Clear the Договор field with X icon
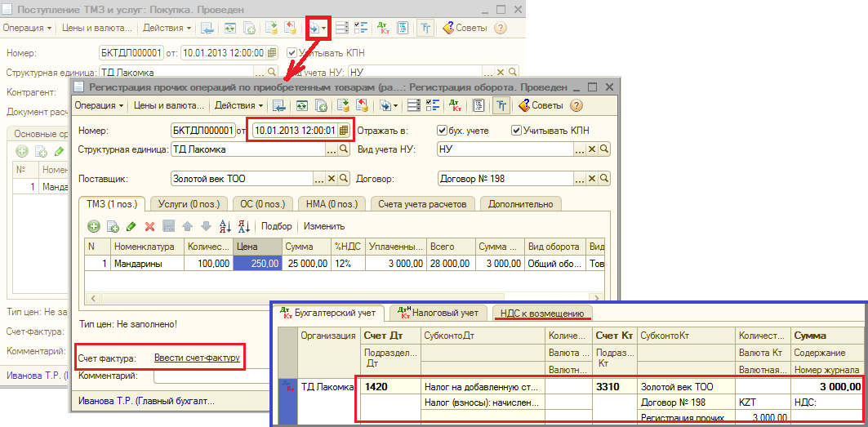 pos(590,179)
